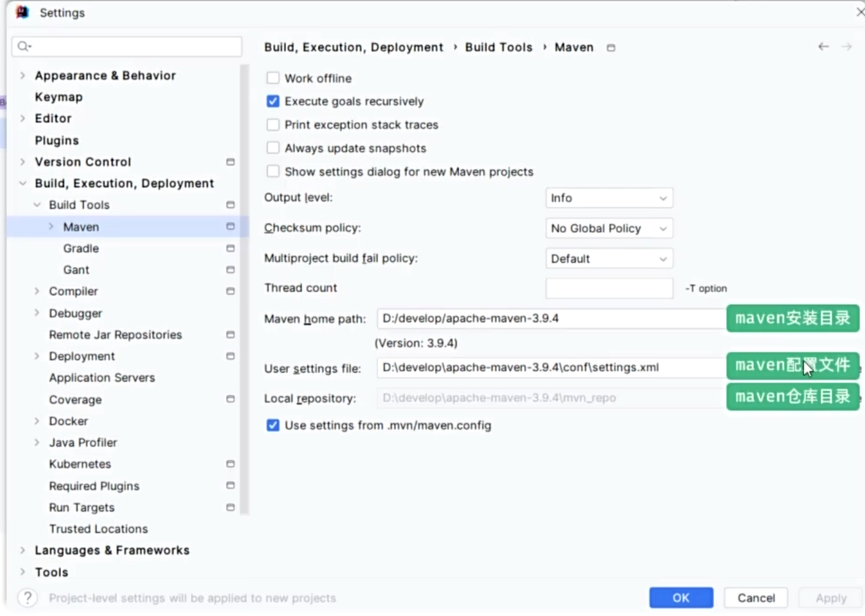Click project-level icon next to Kubernetes

point(230,464)
